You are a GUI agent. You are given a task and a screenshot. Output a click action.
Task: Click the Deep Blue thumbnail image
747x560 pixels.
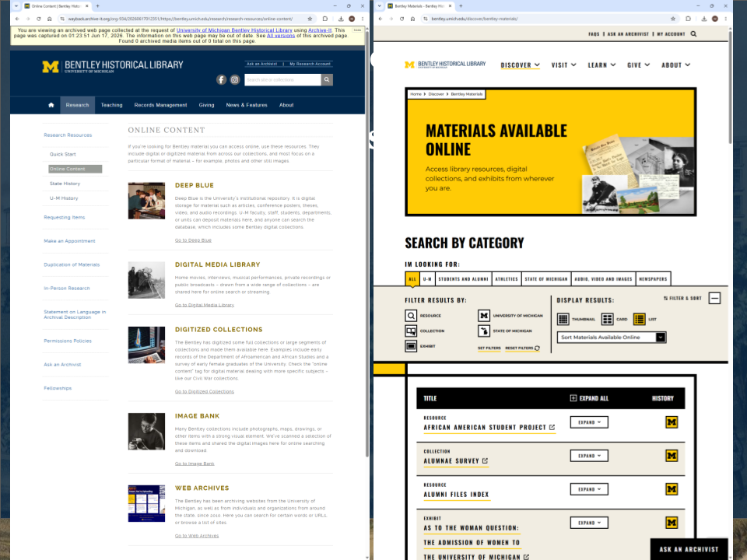pyautogui.click(x=146, y=201)
